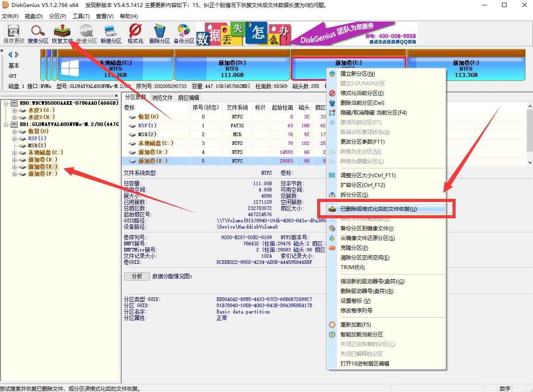Click the New Partition (新建分区) toolbar icon

click(x=111, y=34)
